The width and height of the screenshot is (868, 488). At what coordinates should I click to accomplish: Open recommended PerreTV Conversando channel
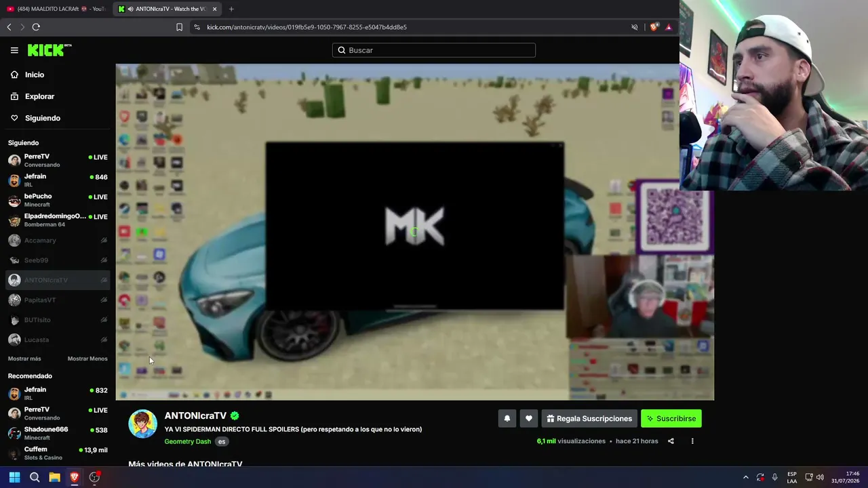click(58, 413)
